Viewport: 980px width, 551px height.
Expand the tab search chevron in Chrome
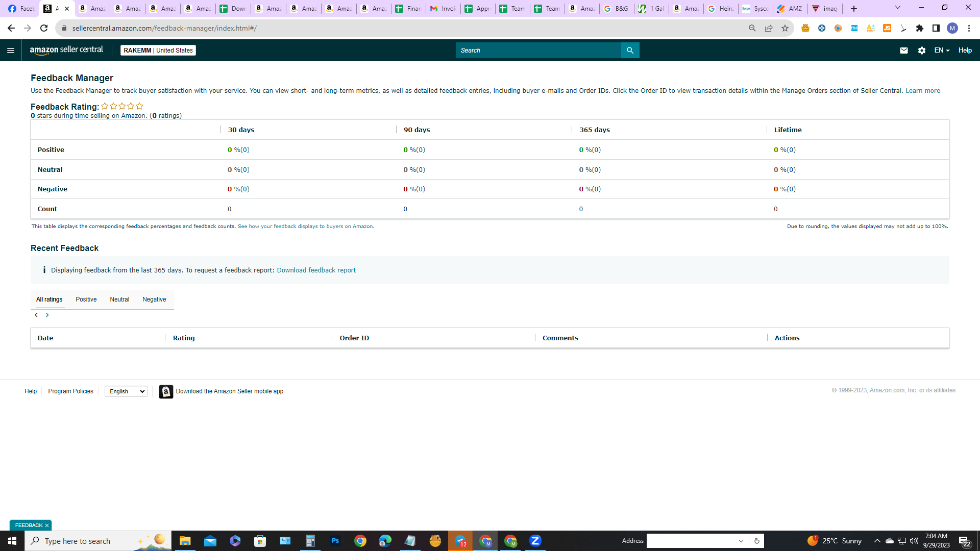[x=897, y=8]
